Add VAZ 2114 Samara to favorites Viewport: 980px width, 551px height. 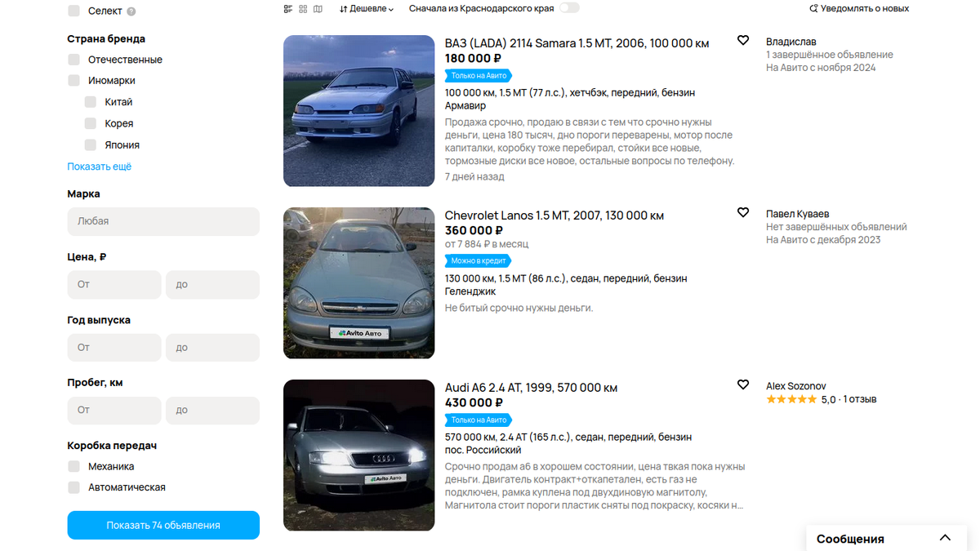click(x=743, y=40)
